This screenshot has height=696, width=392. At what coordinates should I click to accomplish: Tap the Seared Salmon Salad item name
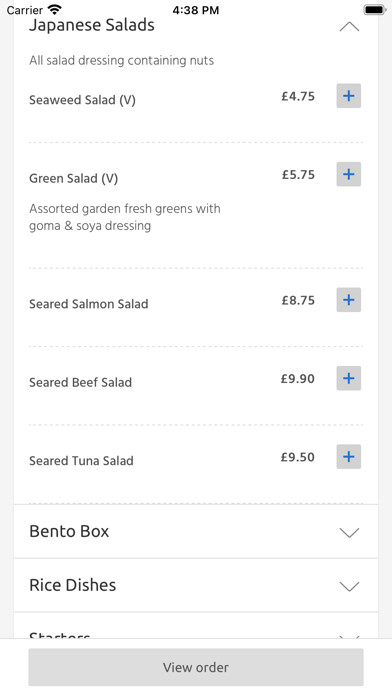click(89, 304)
